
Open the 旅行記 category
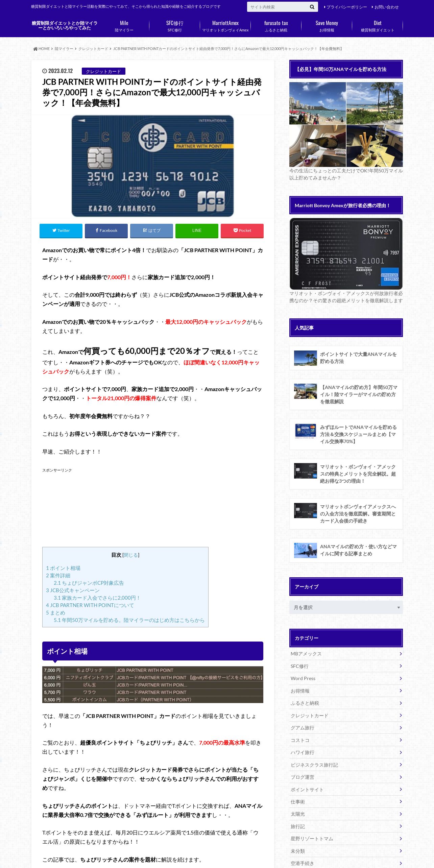click(x=346, y=826)
